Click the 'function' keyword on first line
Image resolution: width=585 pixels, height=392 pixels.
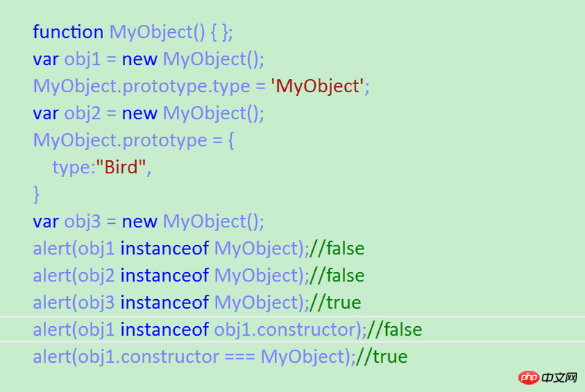coord(68,32)
